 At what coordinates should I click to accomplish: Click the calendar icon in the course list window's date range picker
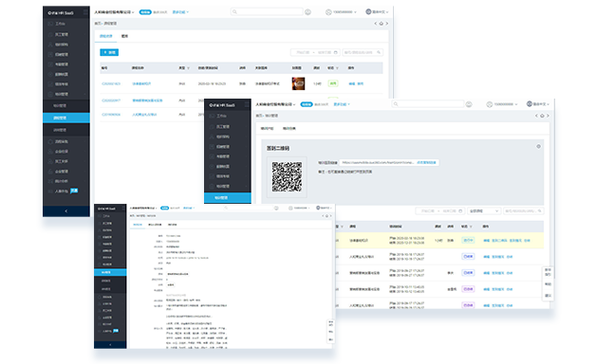336,52
